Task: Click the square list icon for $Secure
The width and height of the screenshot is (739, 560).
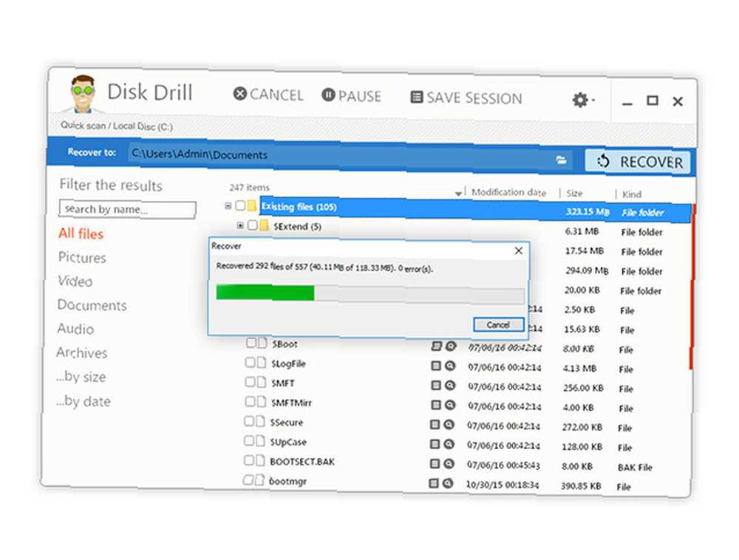Action: (435, 424)
